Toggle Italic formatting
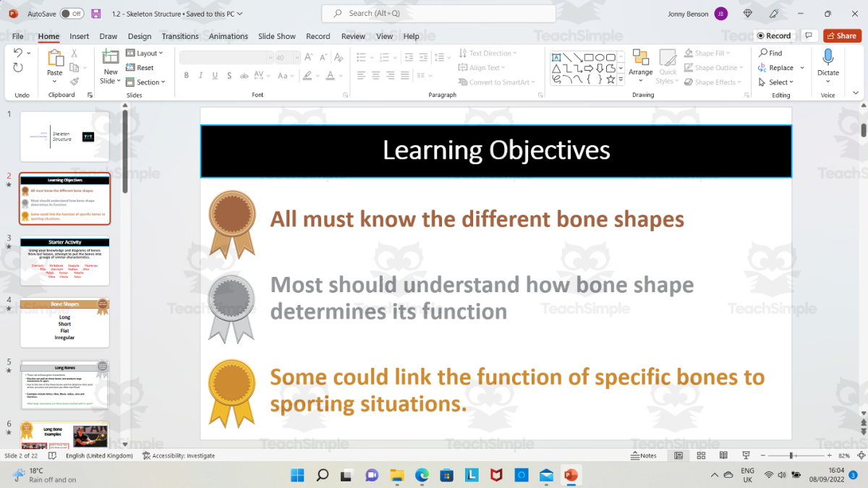The height and width of the screenshot is (488, 868). click(201, 75)
